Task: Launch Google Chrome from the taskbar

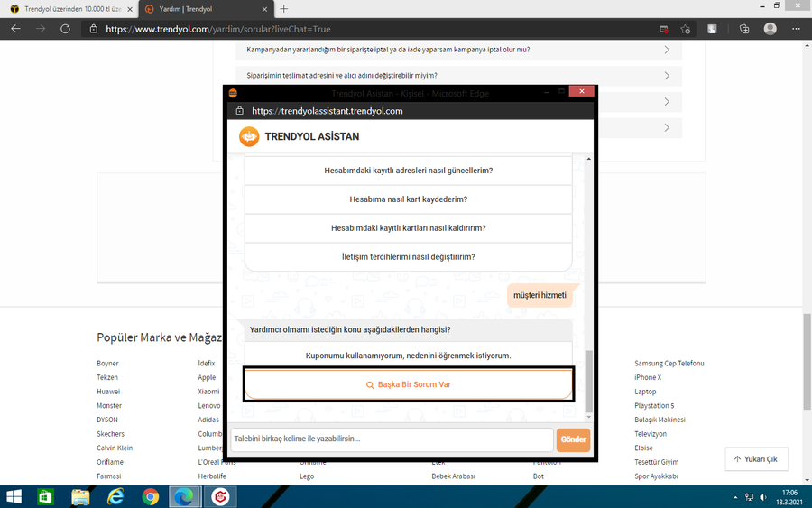Action: pos(150,497)
